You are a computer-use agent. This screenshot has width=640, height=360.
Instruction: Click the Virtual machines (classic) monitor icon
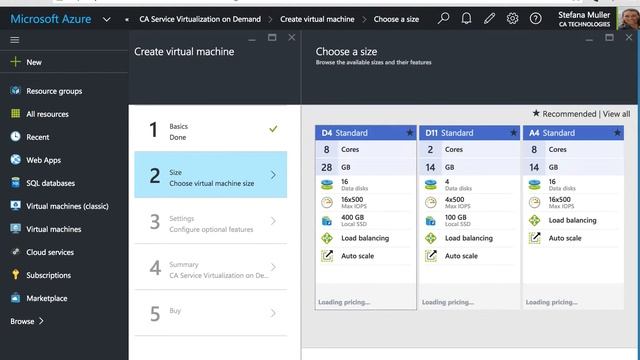16,205
